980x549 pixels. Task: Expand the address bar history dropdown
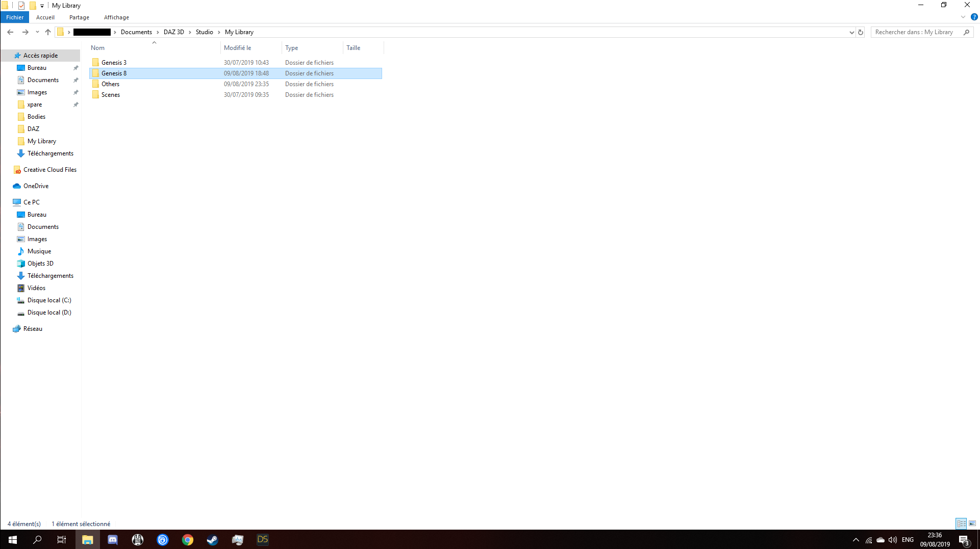pos(851,32)
